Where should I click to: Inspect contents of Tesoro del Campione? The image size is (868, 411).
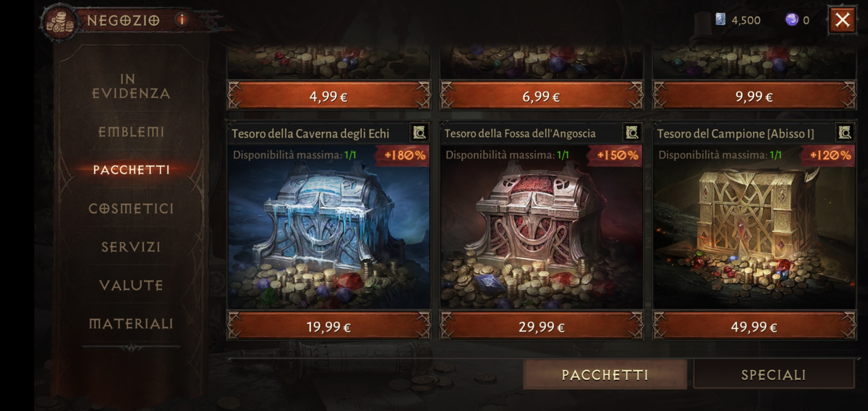click(x=845, y=133)
